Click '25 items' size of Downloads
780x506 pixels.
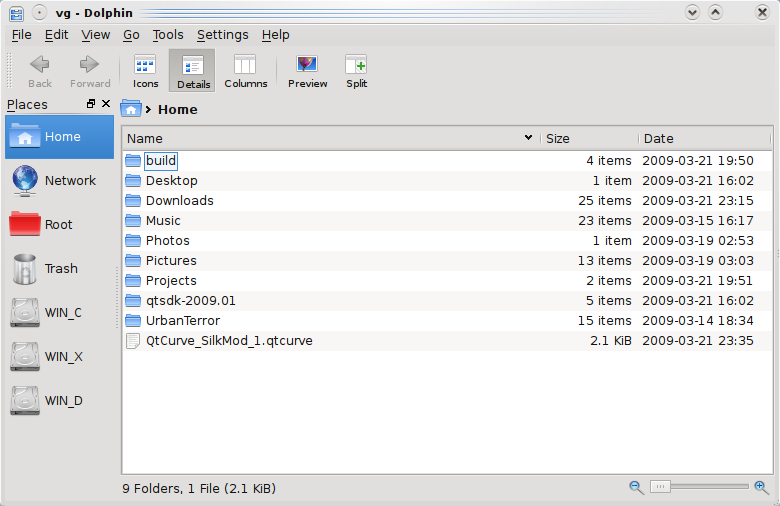coord(604,201)
